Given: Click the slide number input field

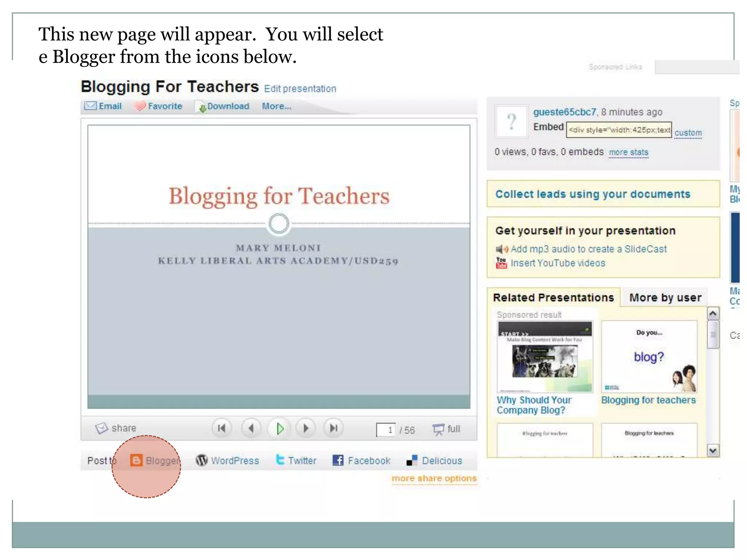Looking at the screenshot, I should (386, 430).
